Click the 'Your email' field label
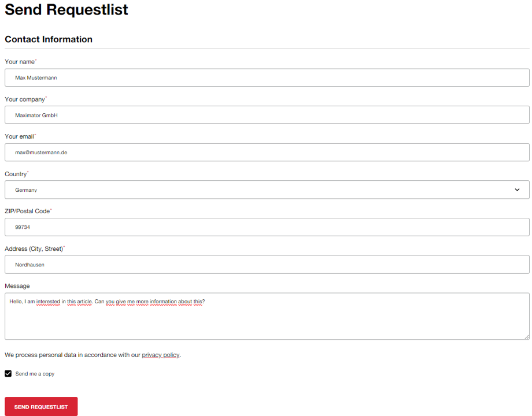532x416 pixels. (x=19, y=136)
